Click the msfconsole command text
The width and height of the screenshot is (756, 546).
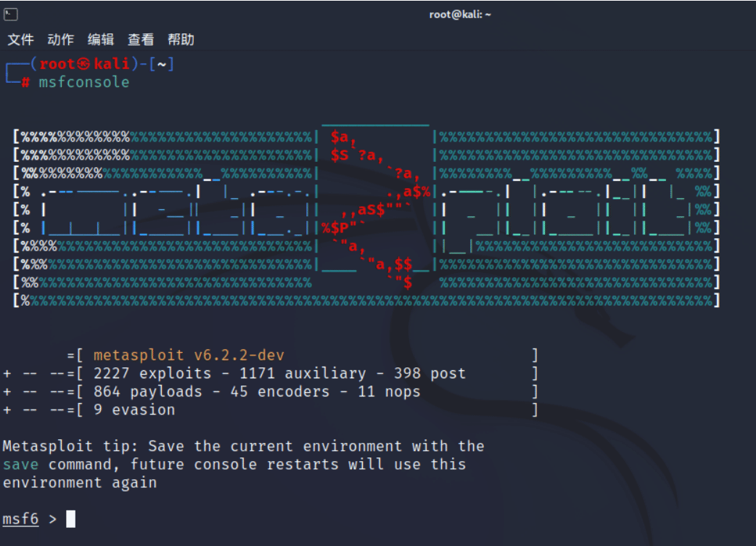(x=84, y=82)
